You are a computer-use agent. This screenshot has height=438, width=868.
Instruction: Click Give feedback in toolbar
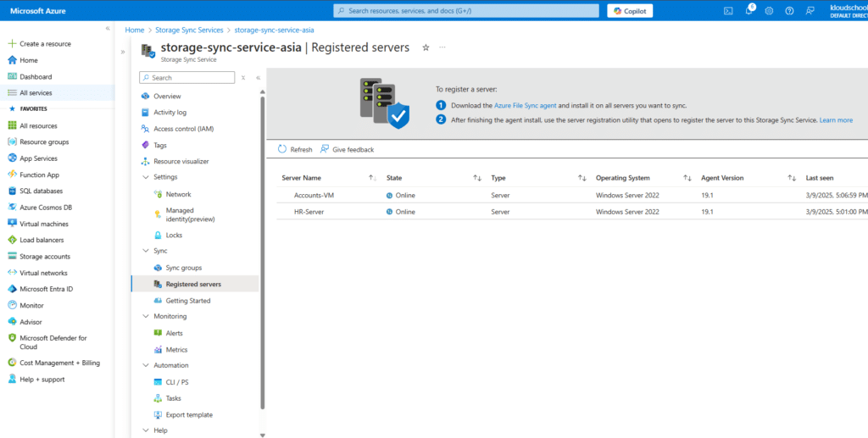point(347,149)
